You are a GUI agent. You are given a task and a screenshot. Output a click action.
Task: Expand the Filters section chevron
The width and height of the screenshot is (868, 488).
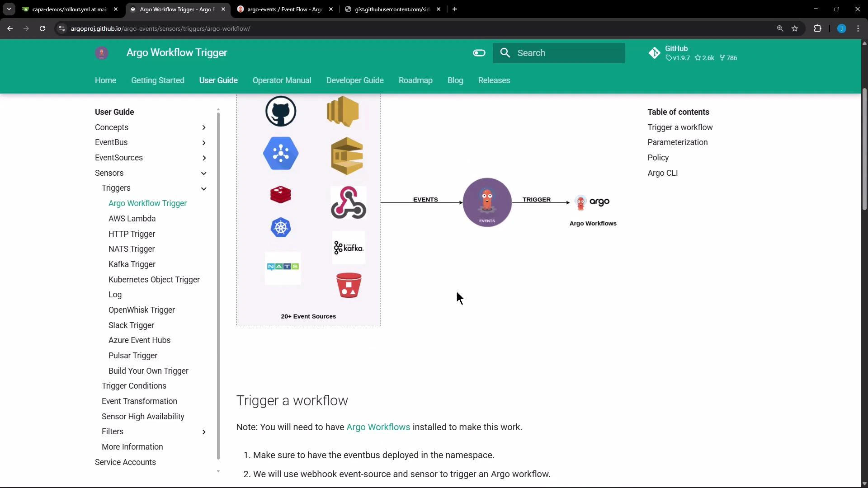pos(204,432)
